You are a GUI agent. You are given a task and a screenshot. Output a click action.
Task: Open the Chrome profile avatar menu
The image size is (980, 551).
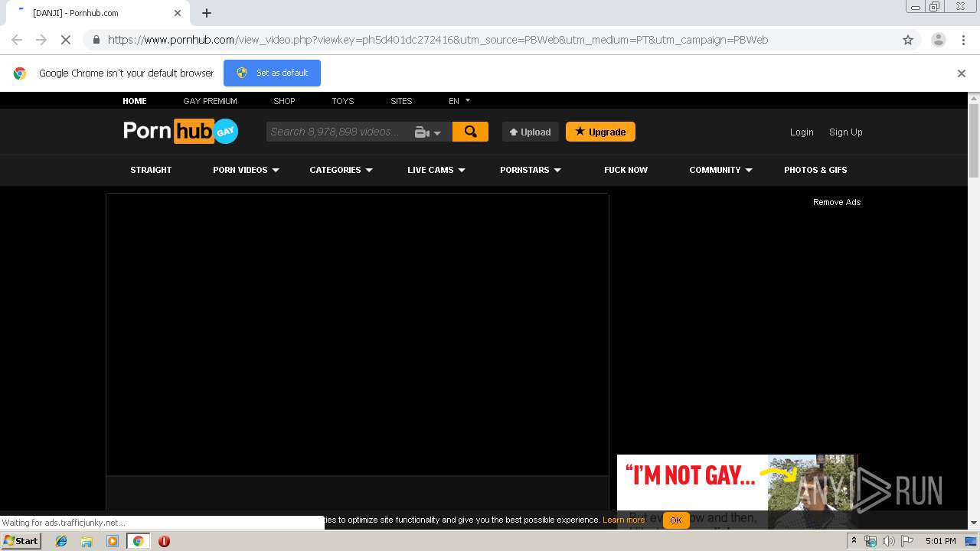pos(938,40)
